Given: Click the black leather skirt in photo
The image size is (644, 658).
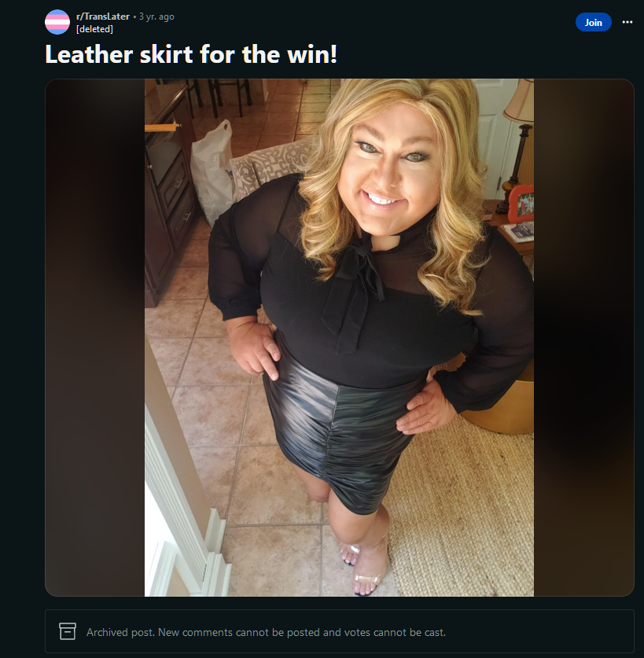Looking at the screenshot, I should [x=340, y=432].
